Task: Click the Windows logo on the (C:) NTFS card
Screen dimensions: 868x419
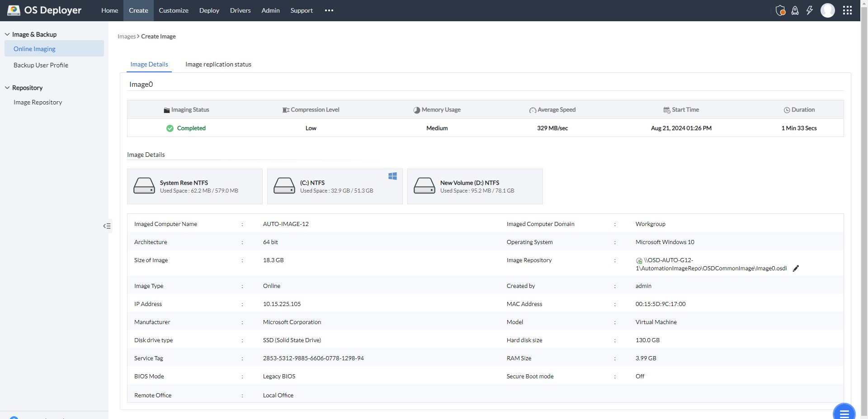Action: click(392, 176)
